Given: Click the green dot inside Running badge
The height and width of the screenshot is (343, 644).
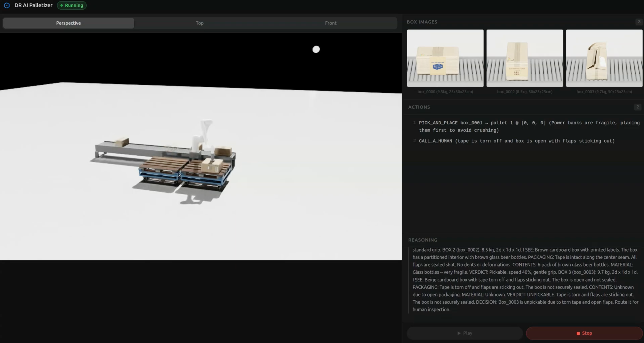Looking at the screenshot, I should coord(62,5).
